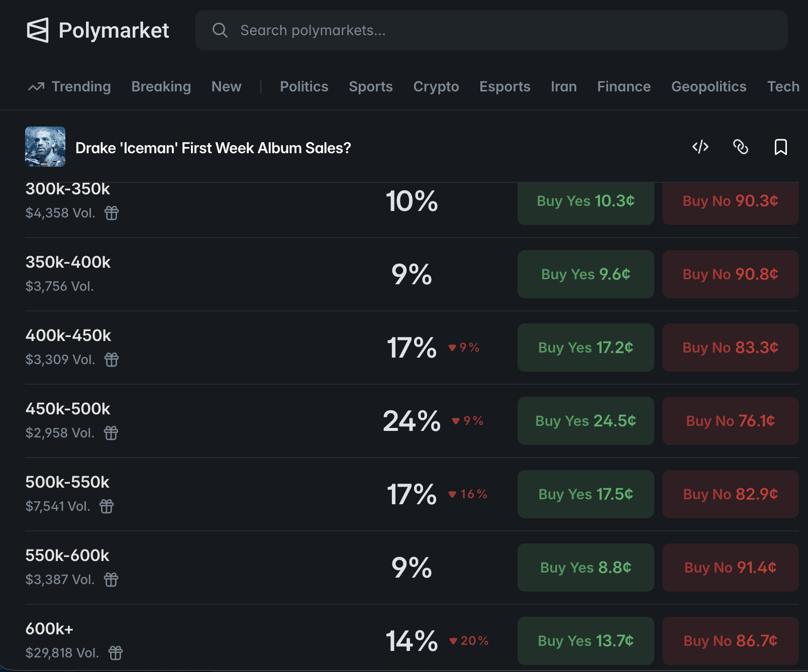Viewport: 808px width, 672px height.
Task: Click rewards gift icon for 300k-350k
Action: [x=112, y=213]
